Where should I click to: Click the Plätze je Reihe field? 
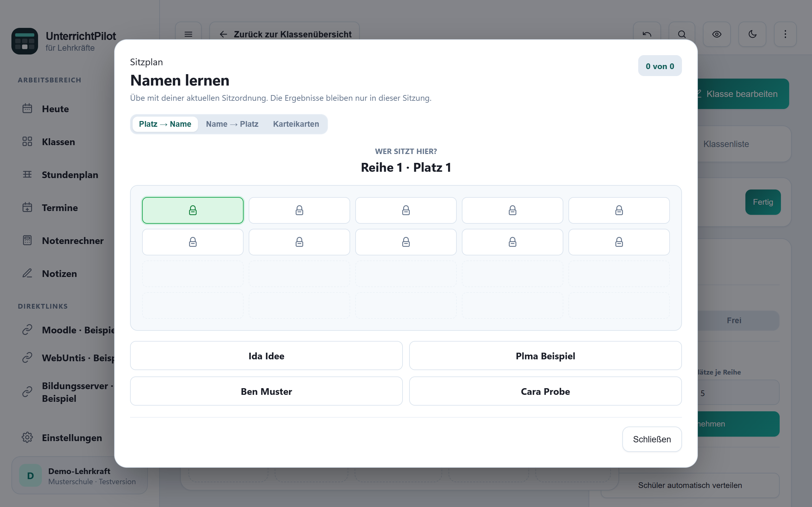(x=738, y=393)
